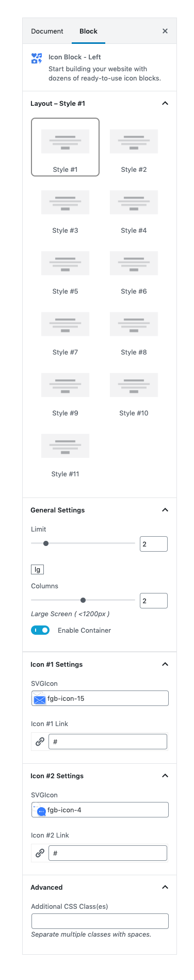Image resolution: width=194 pixels, height=980 pixels.
Task: Select the Style #2 layout thumbnail
Action: pyautogui.click(x=134, y=141)
